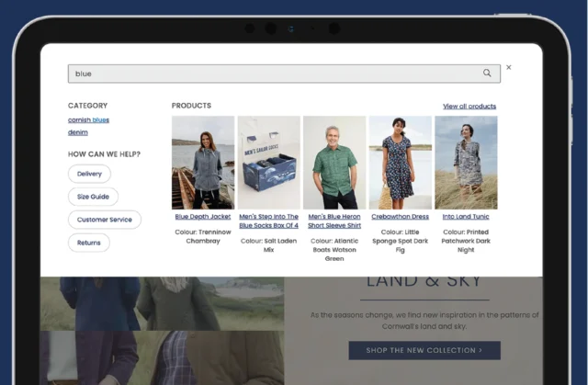Follow the 'View all products' link

point(469,107)
